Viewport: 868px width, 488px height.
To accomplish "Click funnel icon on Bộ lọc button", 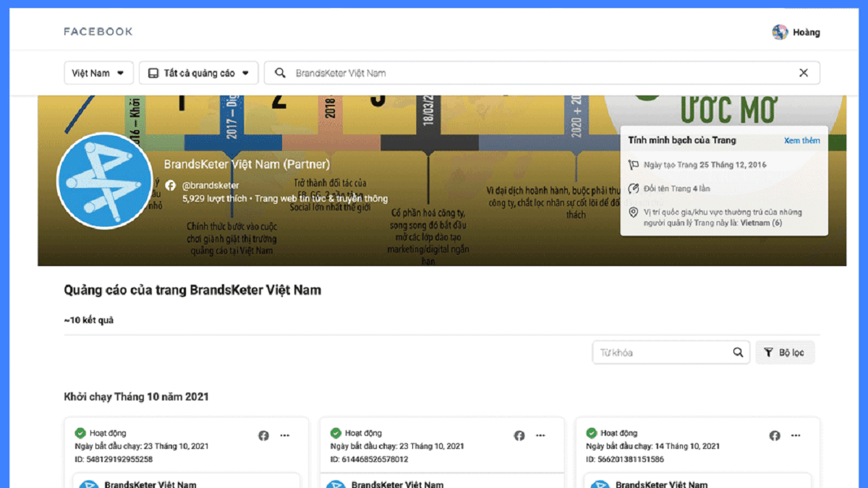I will click(x=769, y=352).
